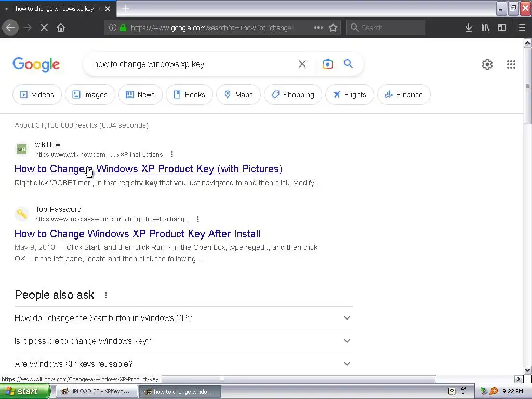The image size is (532, 399).
Task: Click vertical scrollbar up arrow
Action: [x=527, y=43]
